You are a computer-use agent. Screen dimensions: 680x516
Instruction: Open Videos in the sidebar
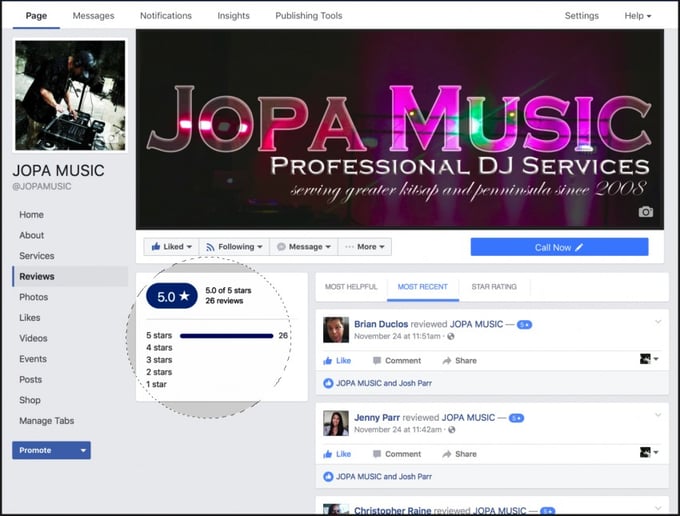[x=33, y=338]
